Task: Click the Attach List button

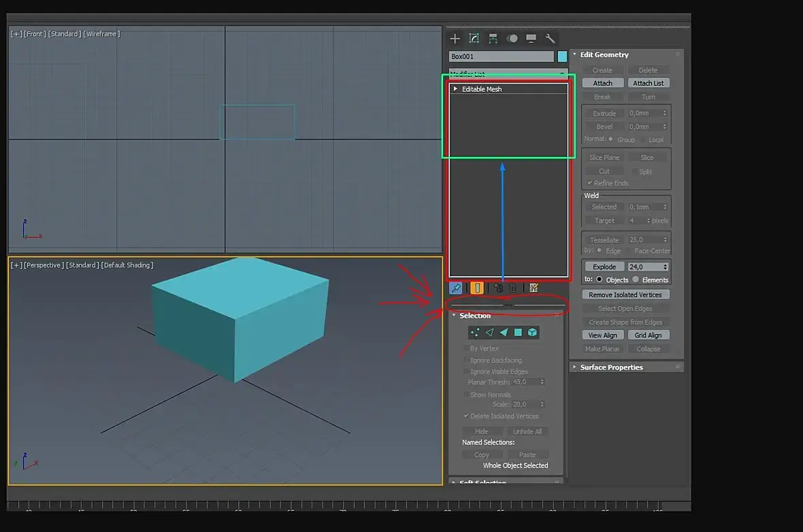Action: pyautogui.click(x=648, y=83)
